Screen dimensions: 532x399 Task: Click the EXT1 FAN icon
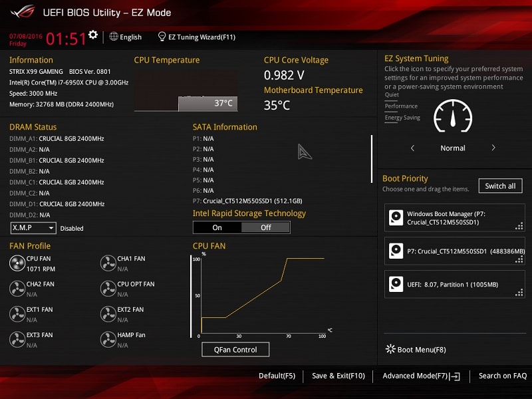point(17,314)
